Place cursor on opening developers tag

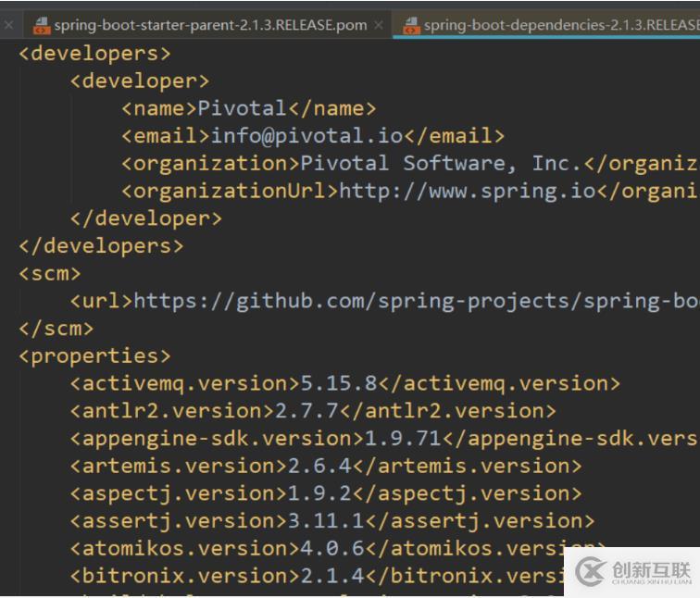tap(94, 54)
